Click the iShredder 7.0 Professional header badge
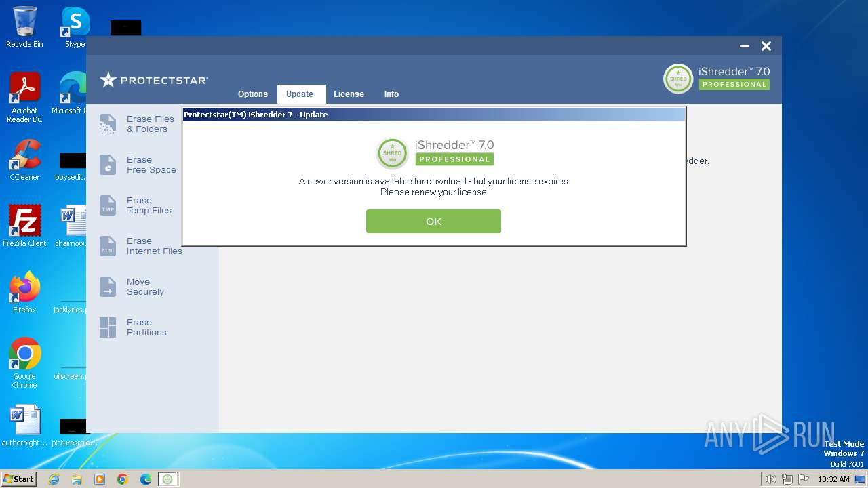This screenshot has width=868, height=488. pos(717,79)
